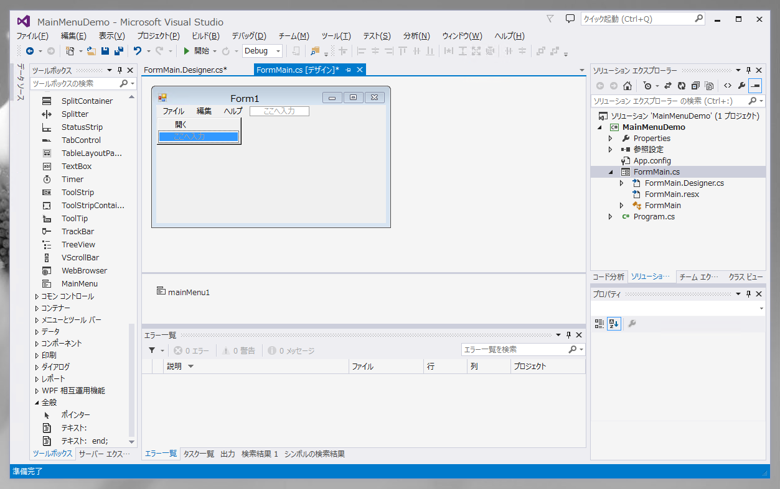Screen dimensions: 780x489
Task: Collapse the General toolbox group
Action: (x=37, y=402)
